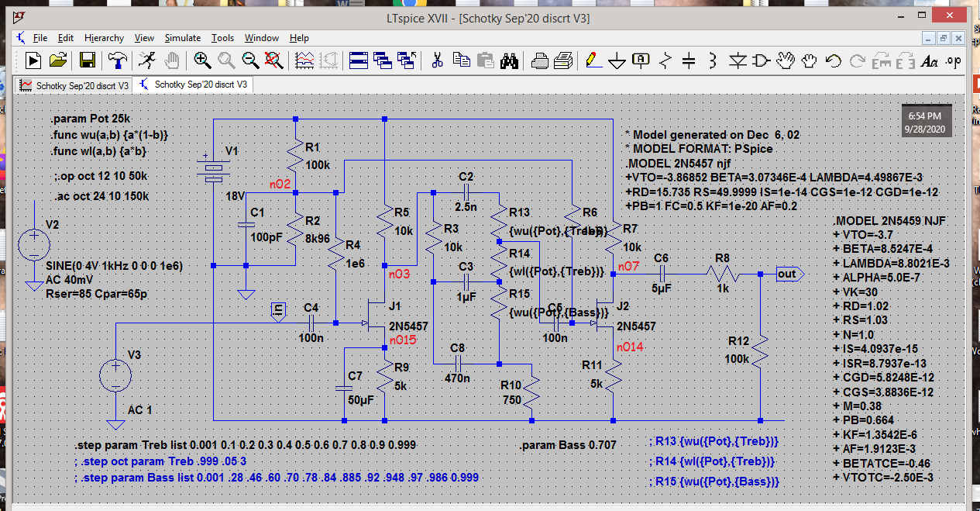The image size is (980, 511).
Task: Zoom in with the magnifier plus icon
Action: click(202, 60)
